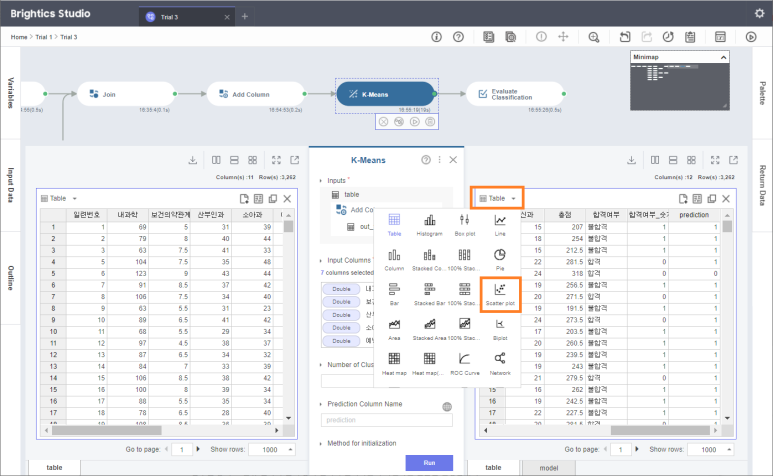Viewport: 773px width, 476px height.
Task: Click the four-arrow move icon in the toolbar
Action: pyautogui.click(x=563, y=37)
